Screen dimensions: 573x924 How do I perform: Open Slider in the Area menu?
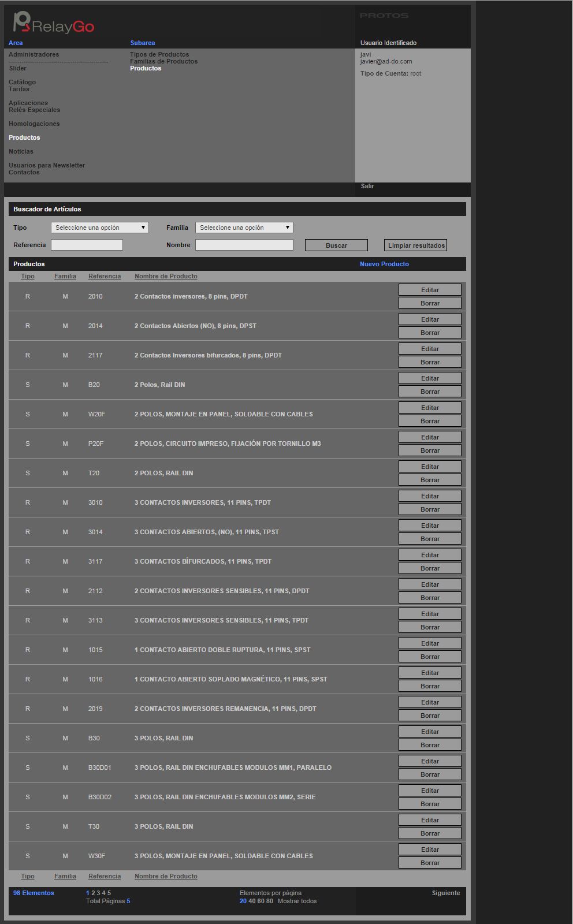17,68
